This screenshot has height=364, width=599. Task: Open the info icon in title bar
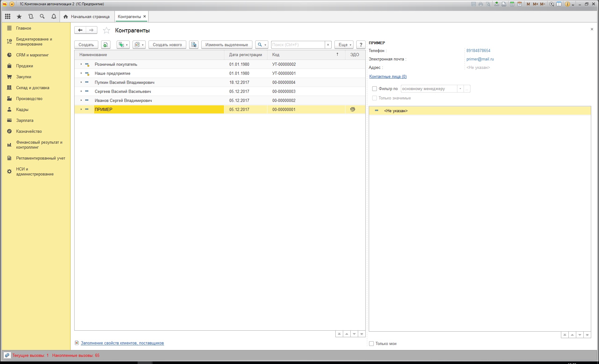567,4
